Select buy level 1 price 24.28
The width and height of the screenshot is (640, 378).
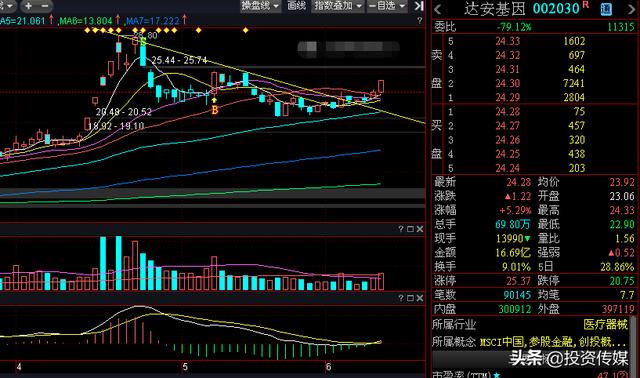[x=508, y=112]
